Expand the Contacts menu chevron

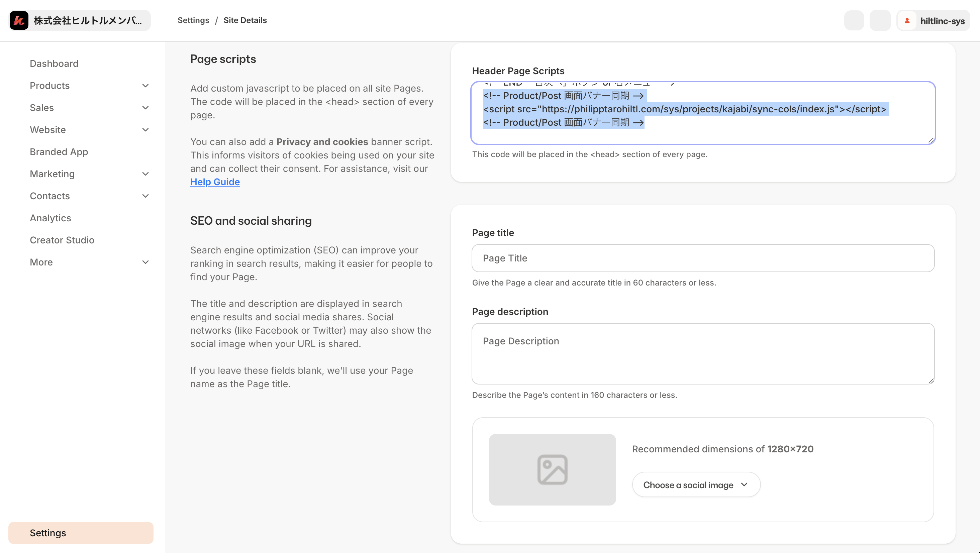(x=145, y=196)
